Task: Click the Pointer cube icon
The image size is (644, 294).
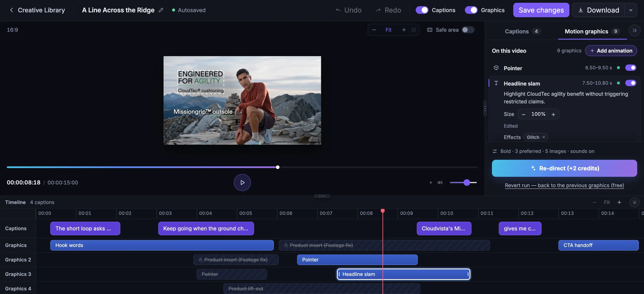Action: pyautogui.click(x=496, y=68)
